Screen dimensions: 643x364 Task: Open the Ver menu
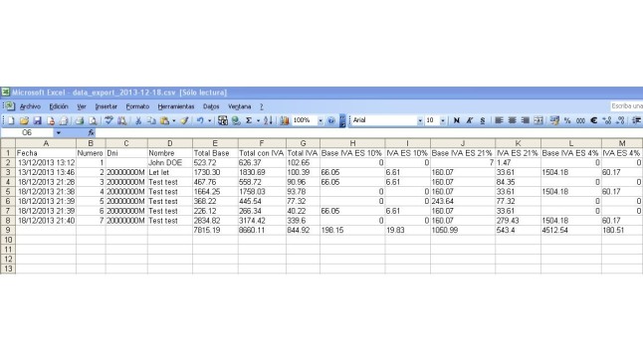tap(82, 106)
